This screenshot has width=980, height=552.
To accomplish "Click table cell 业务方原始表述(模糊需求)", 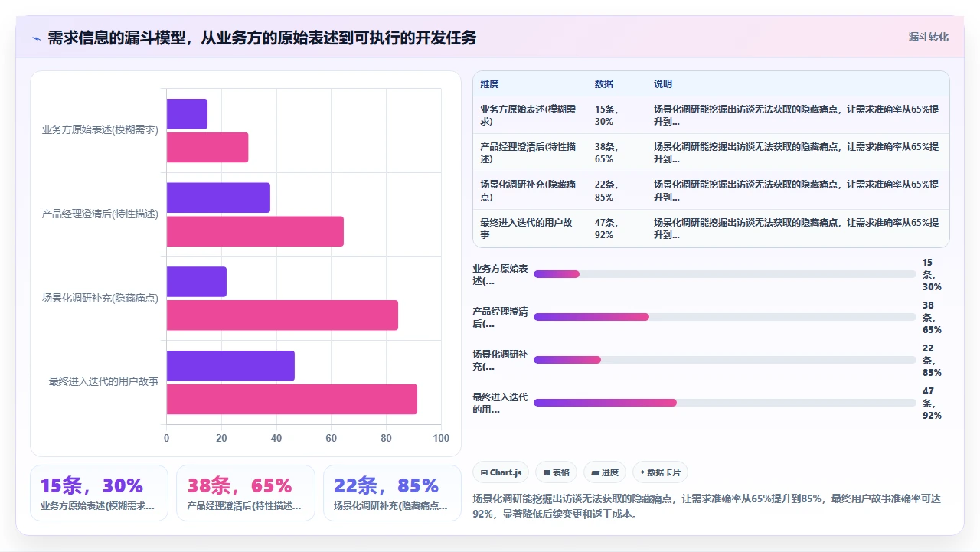I will [x=530, y=115].
